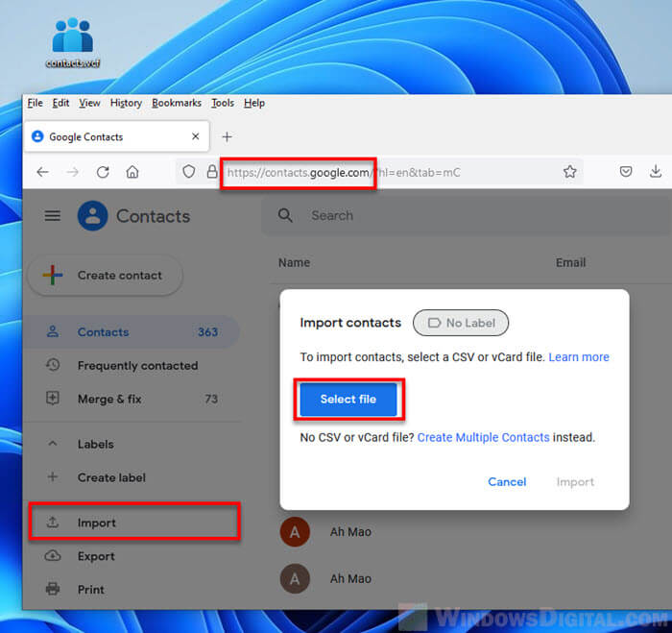Open the browser downloads panel
Screen dimensions: 672x633
(x=656, y=172)
